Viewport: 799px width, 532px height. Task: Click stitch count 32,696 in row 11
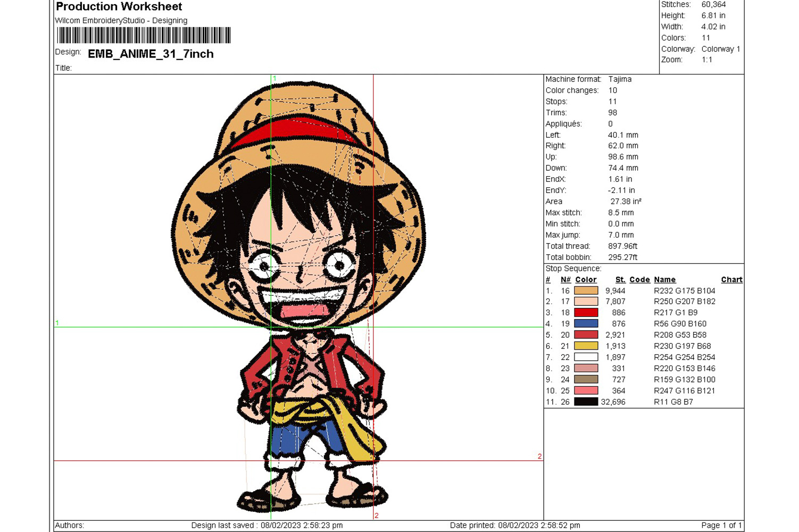(x=613, y=402)
